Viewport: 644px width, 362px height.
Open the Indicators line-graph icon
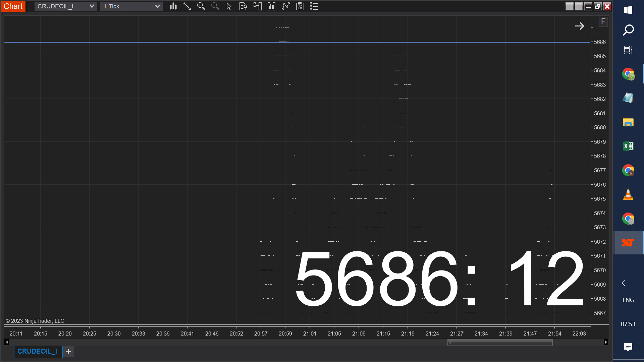tap(285, 6)
